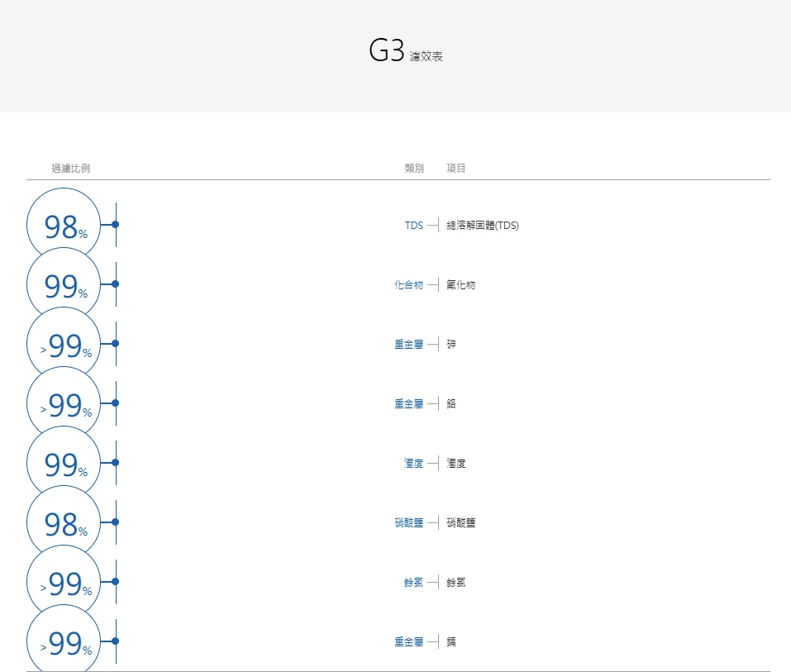This screenshot has height=672, width=791.
Task: Click the black 硝酸鹽 item text
Action: coord(461,522)
